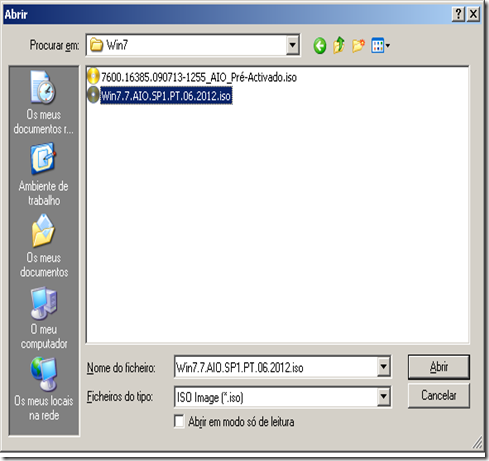Screen dimensions: 489x461
Task: Enable Abrir em modo só de leitura
Action: (179, 421)
